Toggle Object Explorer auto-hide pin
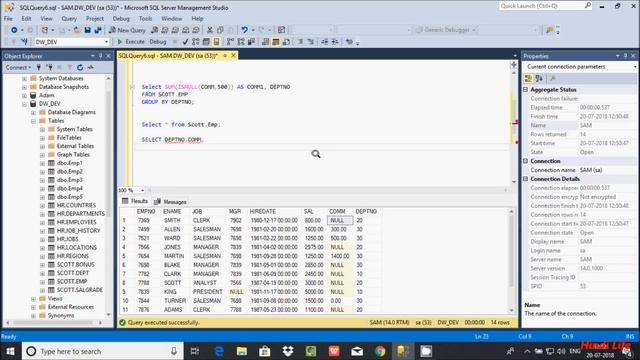This screenshot has height=360, width=640. (x=100, y=56)
